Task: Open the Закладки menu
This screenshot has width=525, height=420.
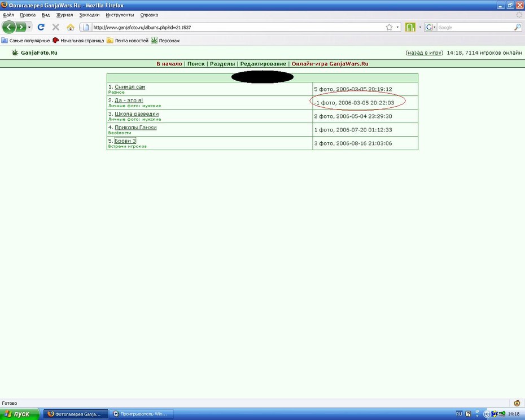Action: pos(89,15)
